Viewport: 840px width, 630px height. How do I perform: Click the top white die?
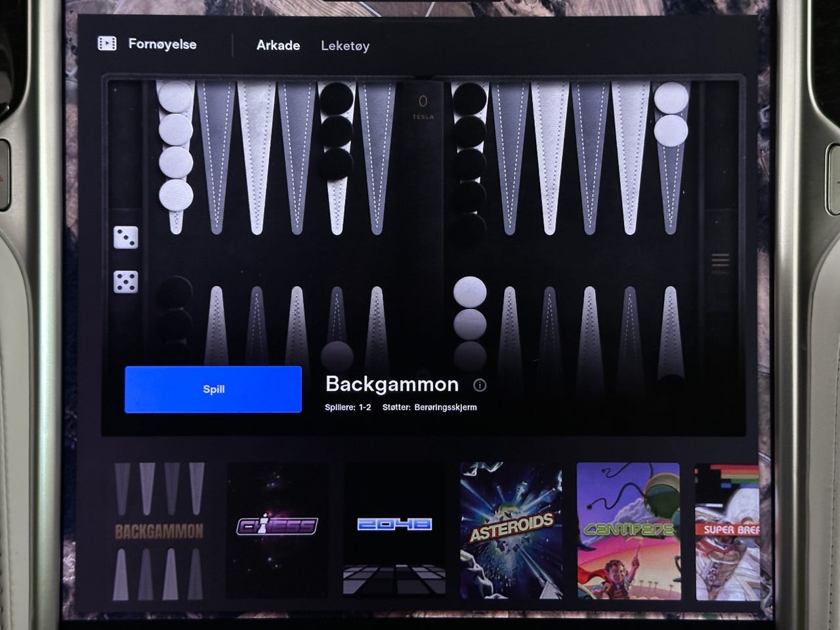pos(125,238)
